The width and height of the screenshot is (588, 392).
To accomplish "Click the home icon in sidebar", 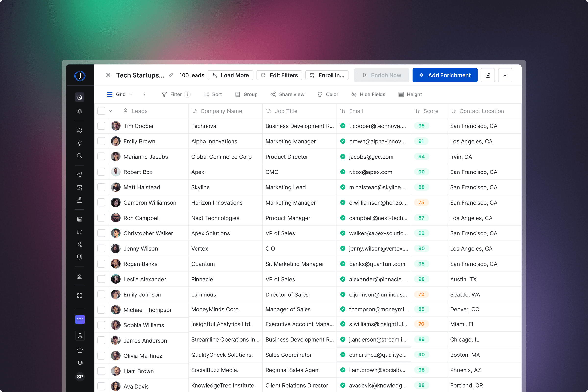I will [79, 97].
